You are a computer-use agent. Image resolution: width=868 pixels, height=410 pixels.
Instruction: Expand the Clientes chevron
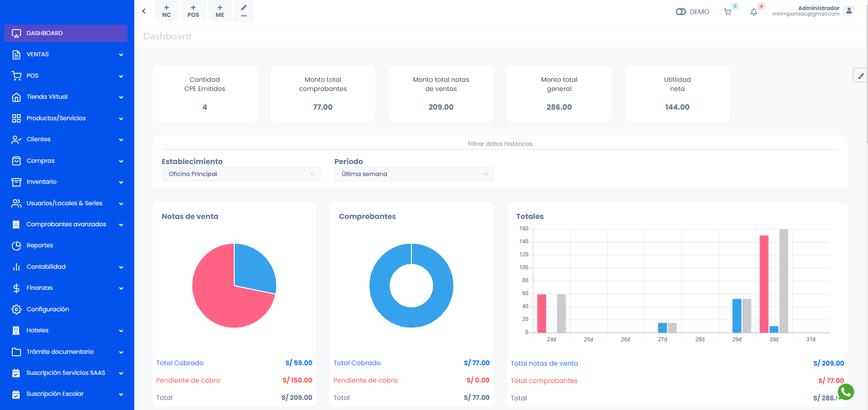(121, 140)
